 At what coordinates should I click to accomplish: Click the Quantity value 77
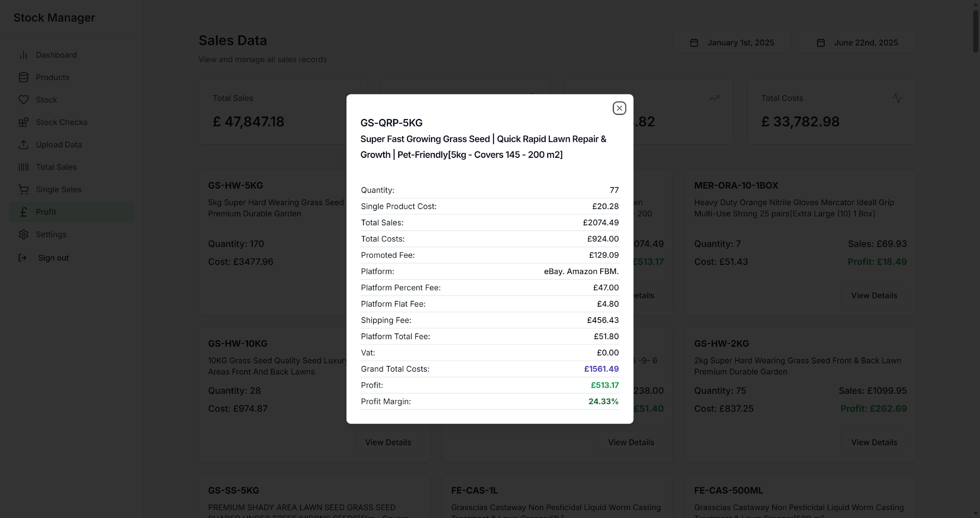614,190
